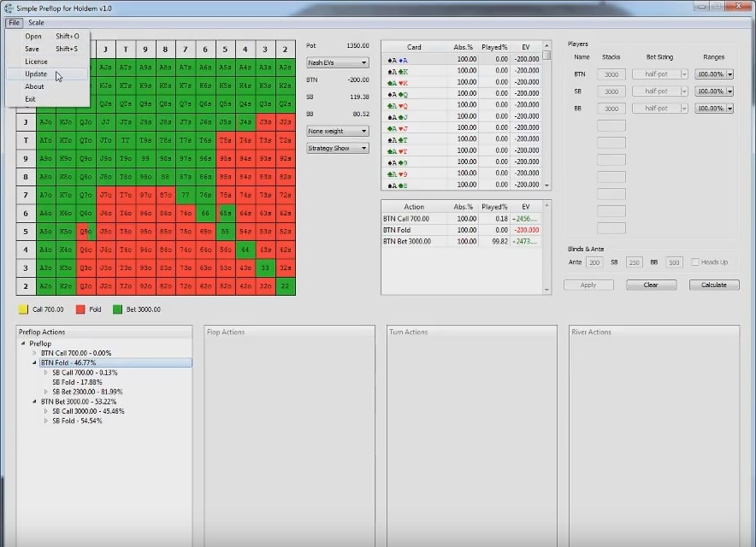Expand the SB Bet 2300.00 node
This screenshot has height=547, width=756.
tap(46, 391)
